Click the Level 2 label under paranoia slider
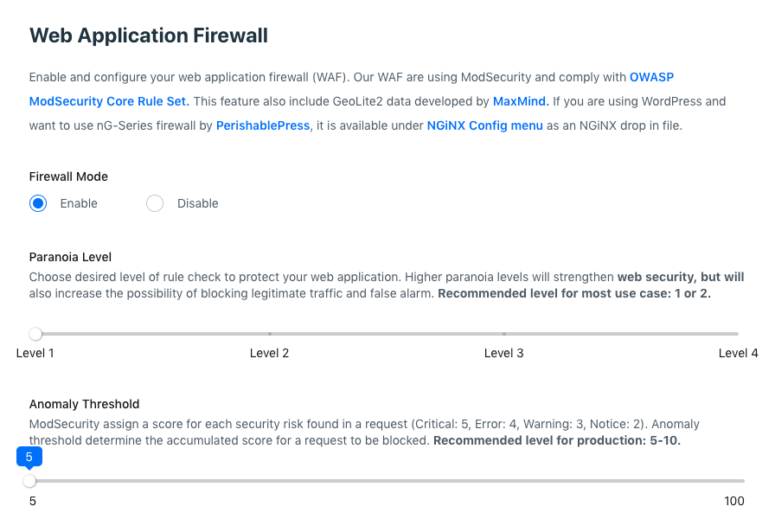 click(x=270, y=353)
